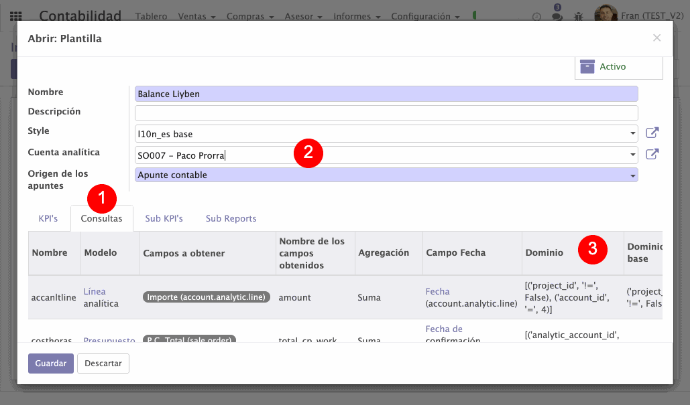Open the Origen de los apuntes dropdown
This screenshot has width=690, height=405.
pos(633,175)
